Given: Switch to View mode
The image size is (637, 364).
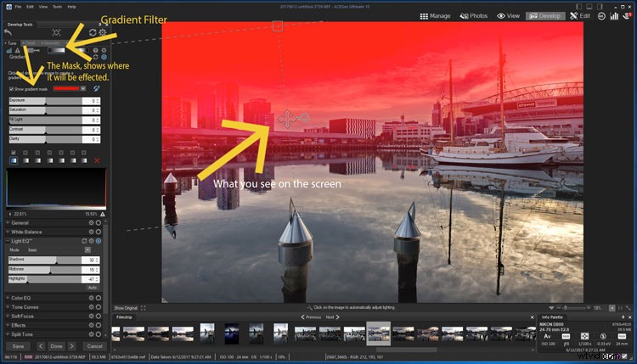Looking at the screenshot, I should coord(508,16).
